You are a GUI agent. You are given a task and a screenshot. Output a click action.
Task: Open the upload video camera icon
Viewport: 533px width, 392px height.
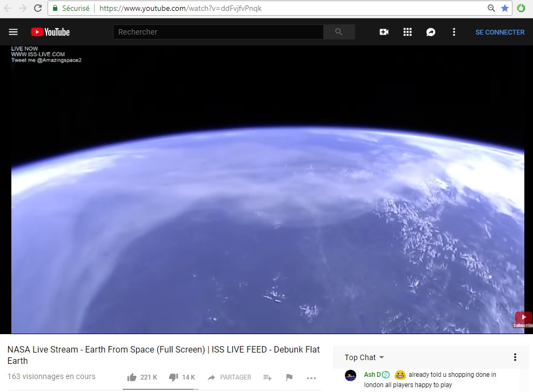click(x=384, y=32)
